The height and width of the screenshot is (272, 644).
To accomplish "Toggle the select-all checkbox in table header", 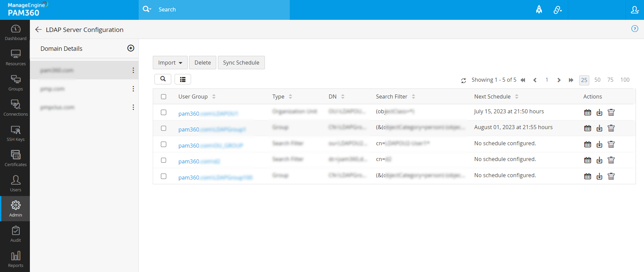I will click(164, 96).
